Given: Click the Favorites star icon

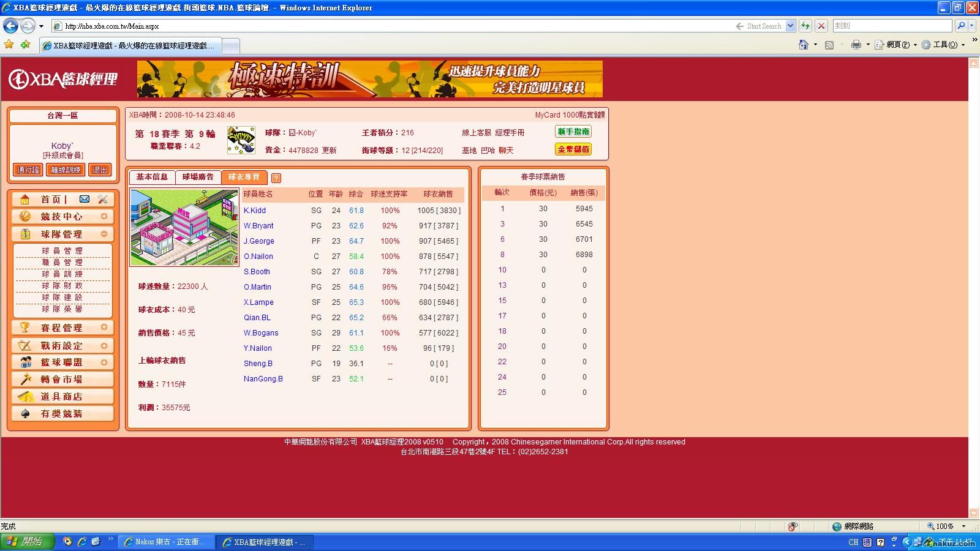Looking at the screenshot, I should pyautogui.click(x=9, y=45).
